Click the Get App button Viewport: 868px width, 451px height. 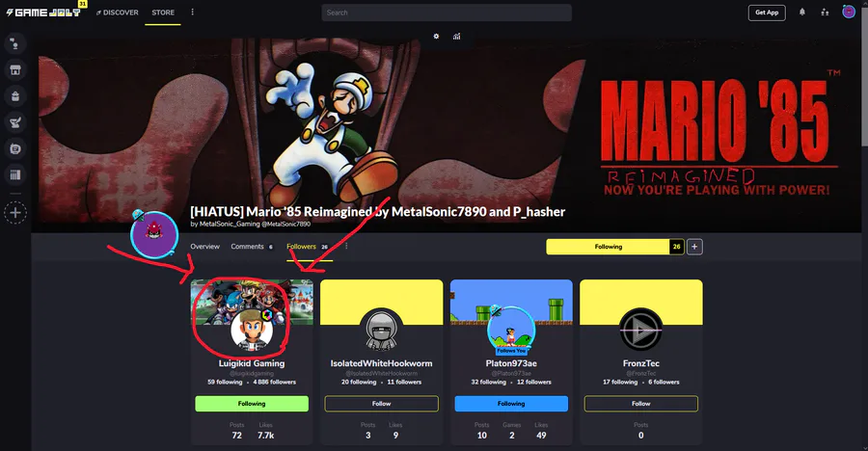[767, 13]
